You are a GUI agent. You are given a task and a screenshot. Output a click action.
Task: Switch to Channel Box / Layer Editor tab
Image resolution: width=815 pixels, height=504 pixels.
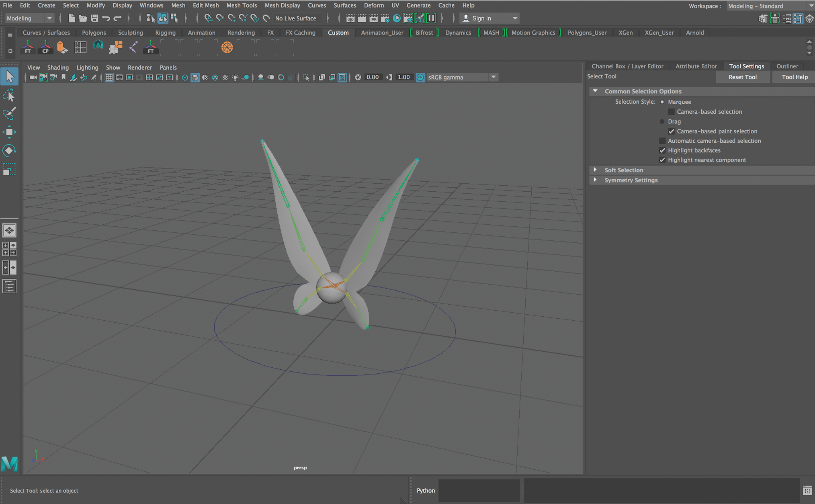[x=627, y=66]
